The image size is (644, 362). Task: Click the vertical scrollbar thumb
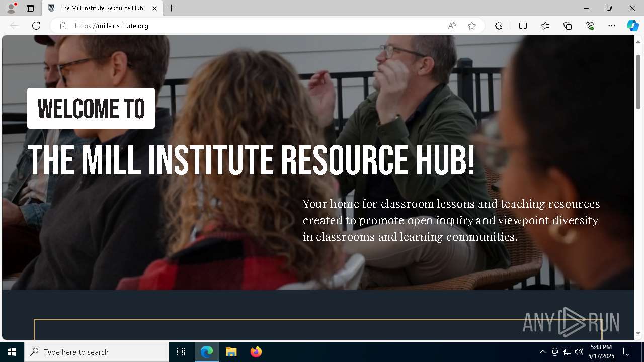coord(638,81)
